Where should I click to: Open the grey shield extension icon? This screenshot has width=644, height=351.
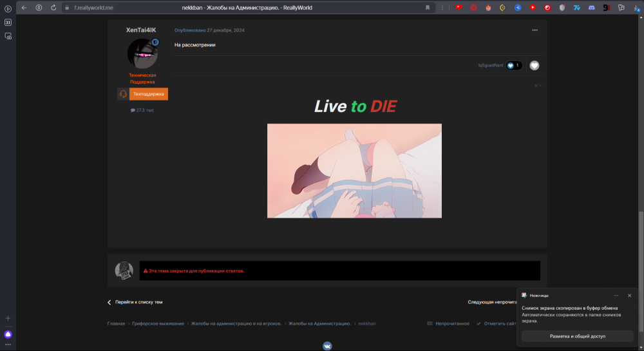point(562,7)
